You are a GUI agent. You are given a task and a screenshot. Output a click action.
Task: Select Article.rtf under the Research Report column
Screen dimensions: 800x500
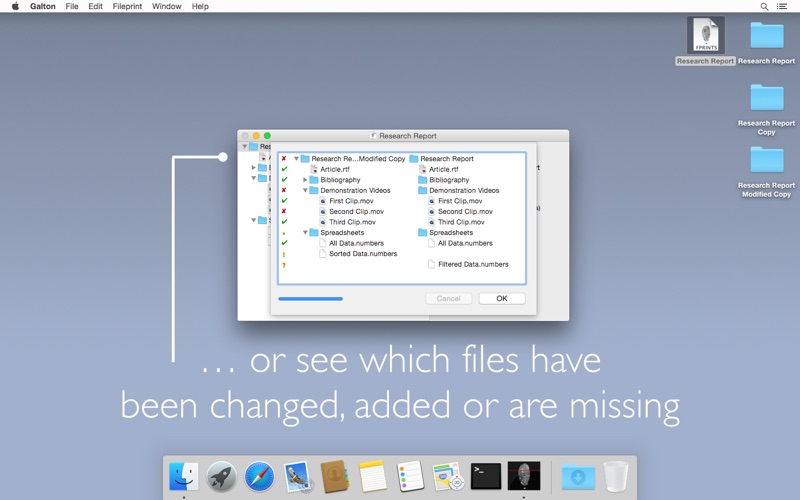point(439,169)
